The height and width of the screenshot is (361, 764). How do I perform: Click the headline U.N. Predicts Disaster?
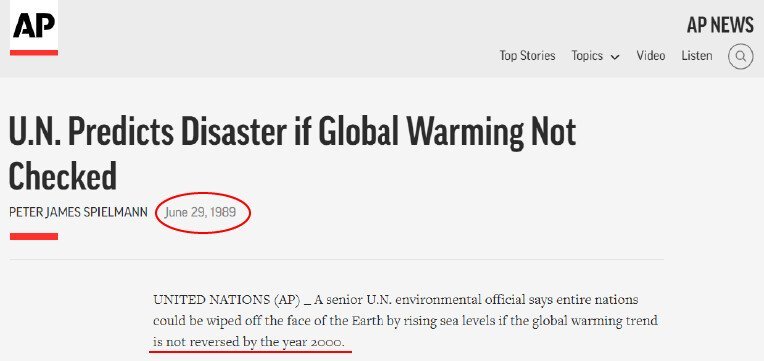click(292, 132)
